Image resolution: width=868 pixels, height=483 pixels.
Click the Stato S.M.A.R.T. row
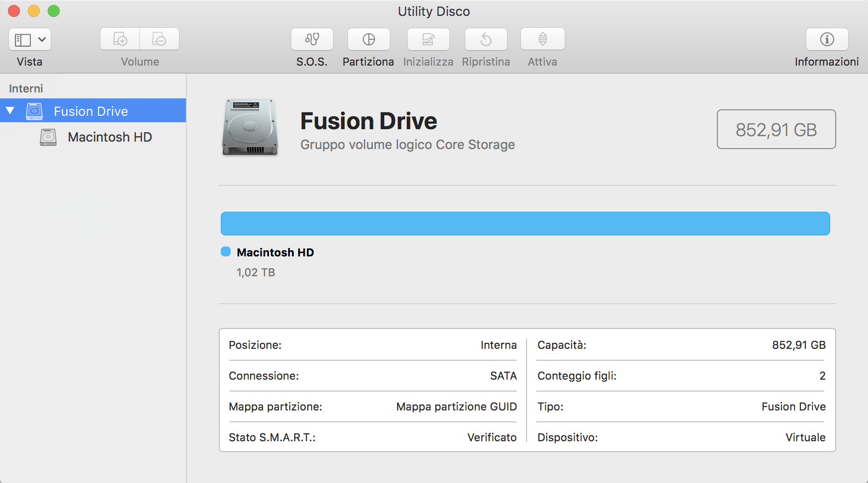click(372, 437)
